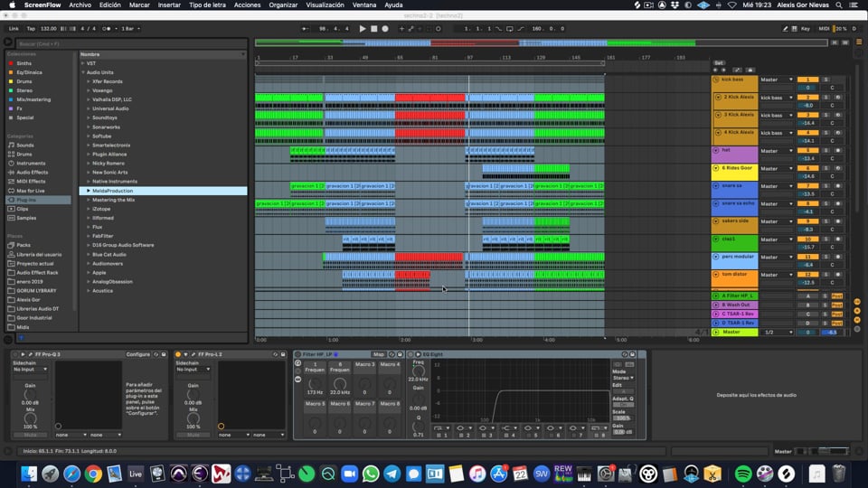
Task: Solo the clap1 track
Action: 826,239
